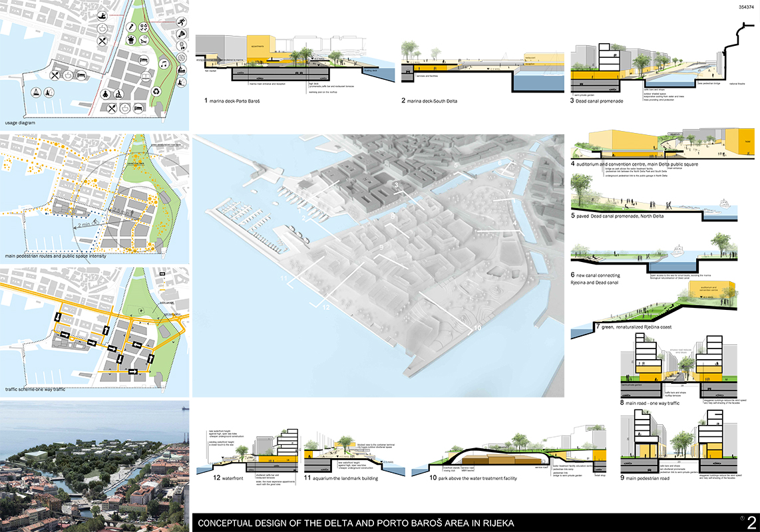Open the aerial photo rendering of Rijeka

point(95,465)
